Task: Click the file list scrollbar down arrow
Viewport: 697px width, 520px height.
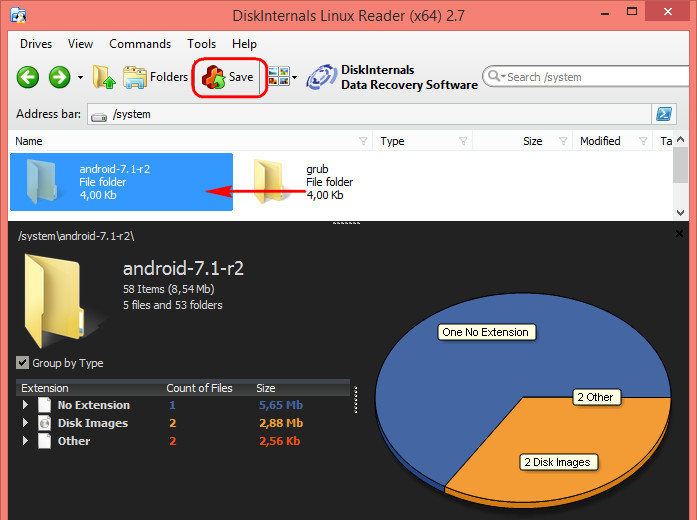Action: (x=681, y=213)
